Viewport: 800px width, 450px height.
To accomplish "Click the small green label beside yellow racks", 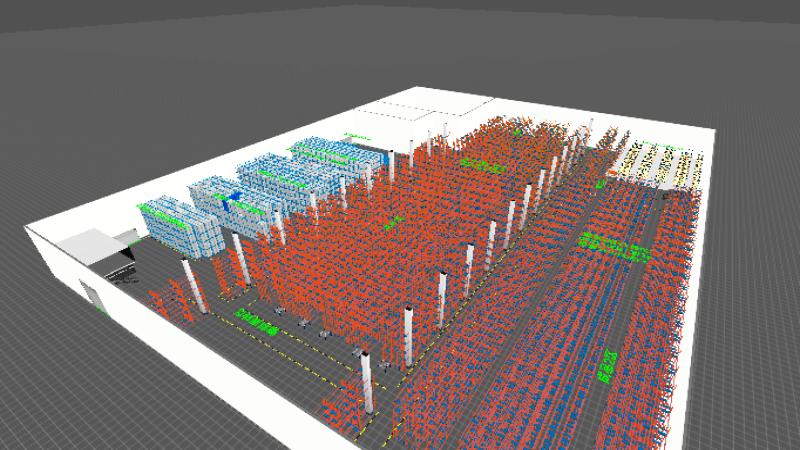I will [600, 183].
